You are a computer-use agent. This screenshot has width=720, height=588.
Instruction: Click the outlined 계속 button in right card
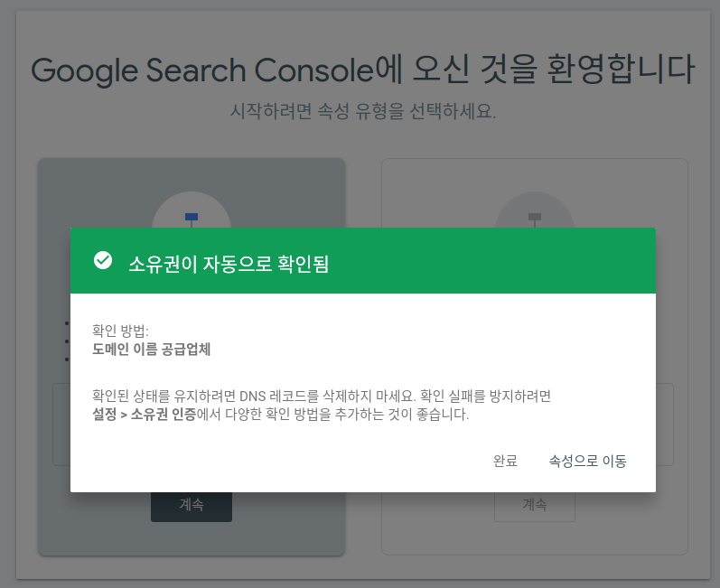(534, 506)
